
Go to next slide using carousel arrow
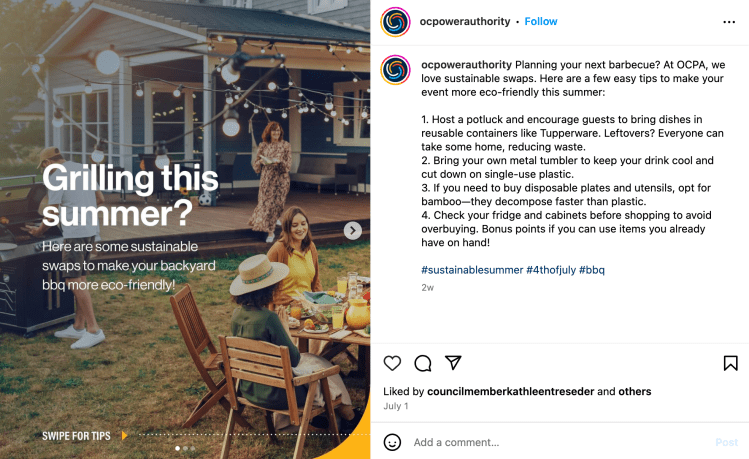click(x=352, y=231)
